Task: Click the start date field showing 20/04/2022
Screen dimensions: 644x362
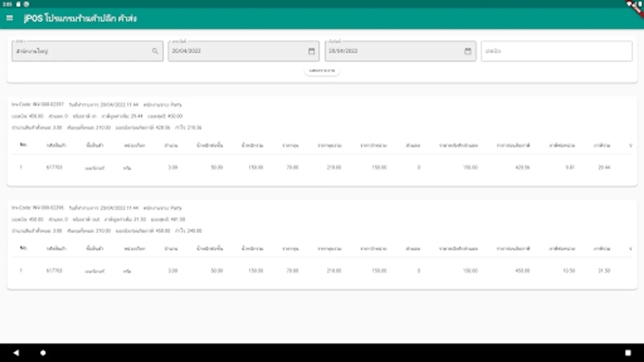Action: pyautogui.click(x=244, y=51)
